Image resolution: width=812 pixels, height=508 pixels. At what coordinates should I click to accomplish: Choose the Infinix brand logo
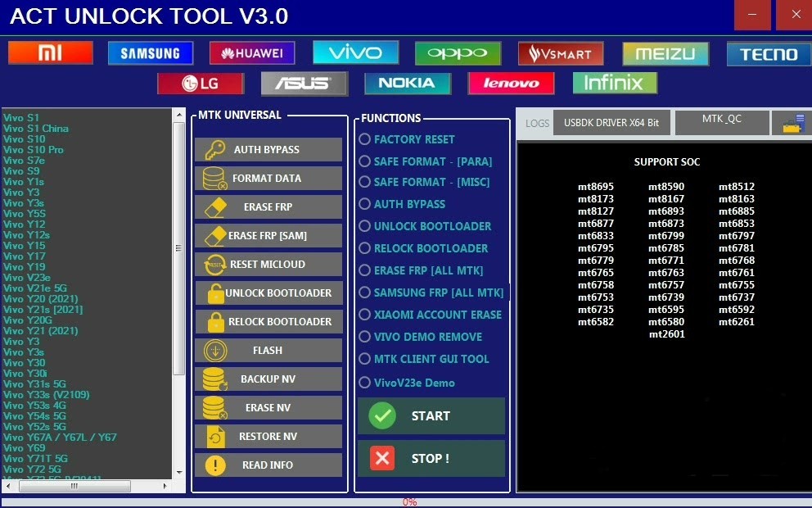point(615,83)
